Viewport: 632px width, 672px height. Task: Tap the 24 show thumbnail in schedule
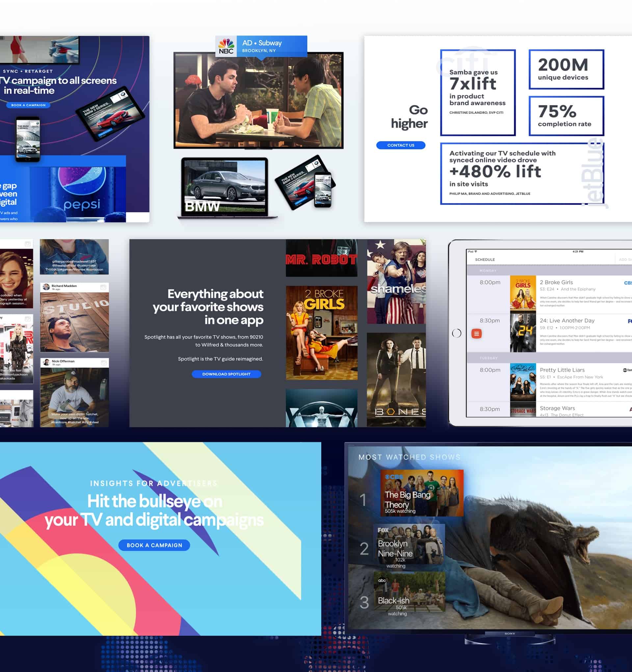(523, 333)
